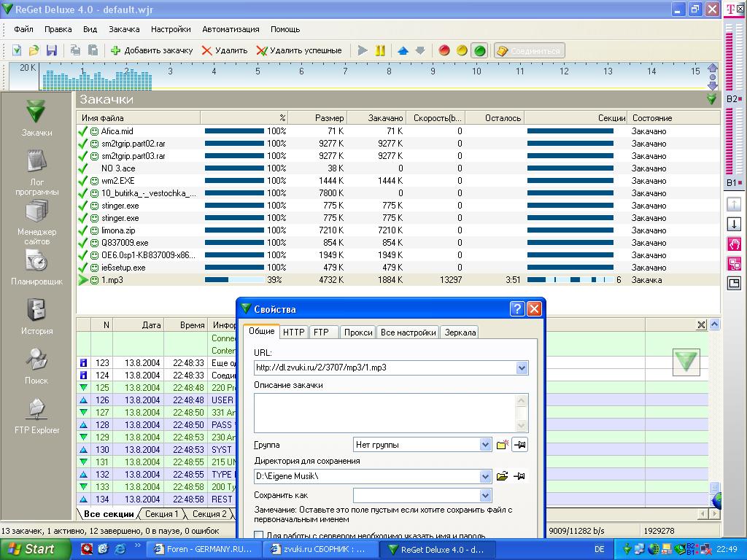The width and height of the screenshot is (747, 560).
Task: Open История in the sidebar
Action: pyautogui.click(x=36, y=316)
